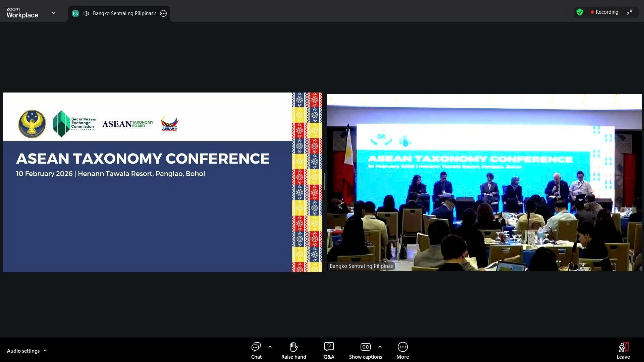Open the Q&A panel
The image size is (644, 362).
pyautogui.click(x=329, y=347)
